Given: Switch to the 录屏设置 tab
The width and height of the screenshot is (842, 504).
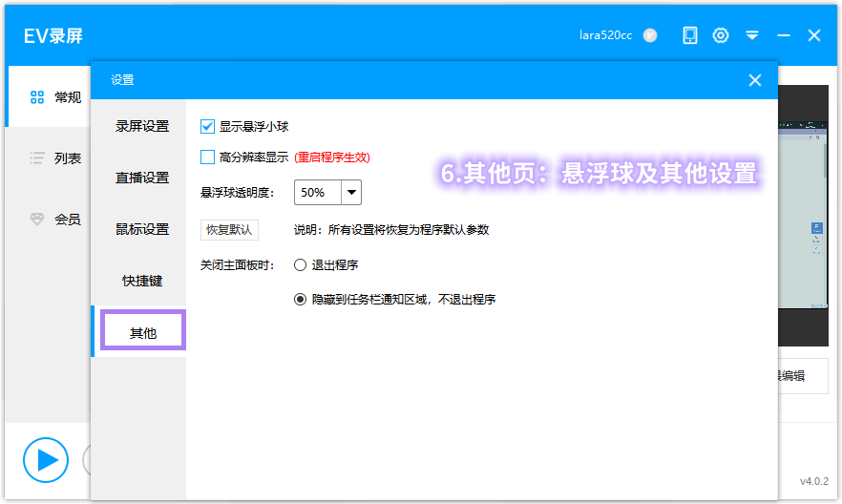Looking at the screenshot, I should [142, 126].
